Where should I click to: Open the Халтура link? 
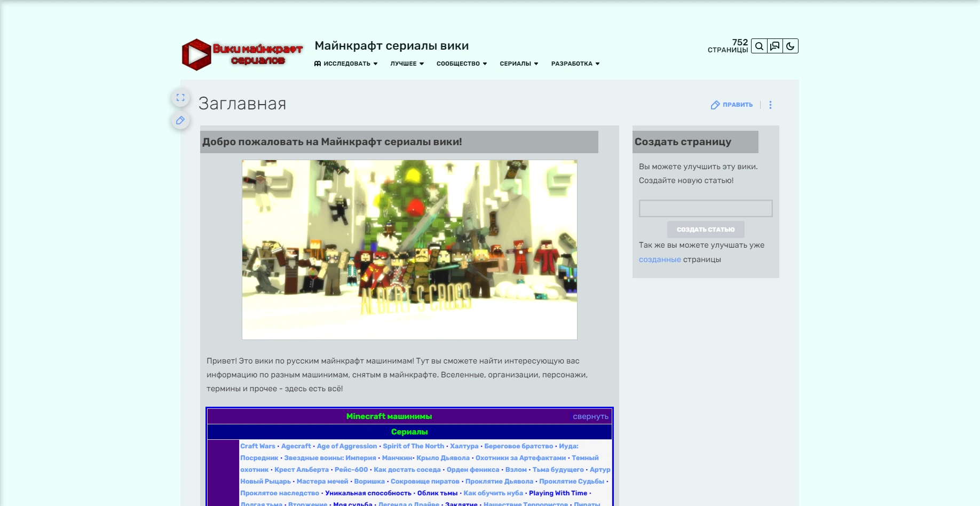464,446
